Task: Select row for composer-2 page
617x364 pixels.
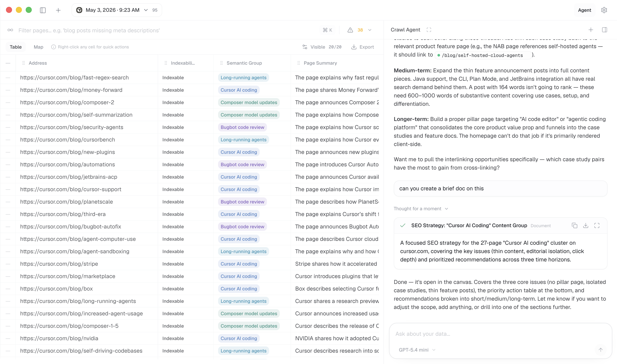Action: click(8, 102)
